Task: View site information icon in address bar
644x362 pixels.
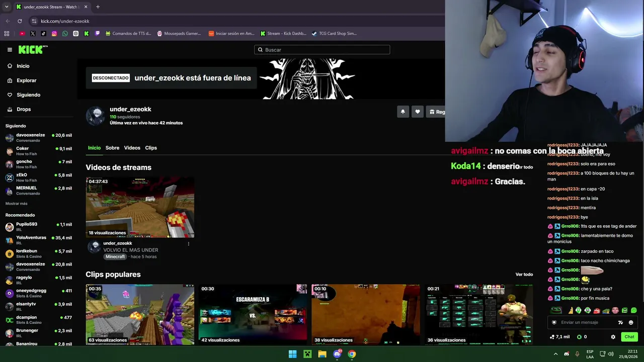Action: tap(34, 21)
